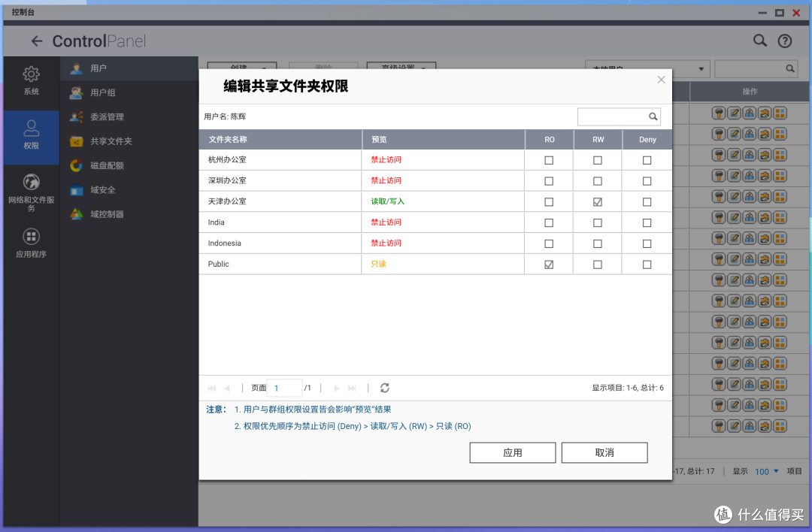Image resolution: width=812 pixels, height=532 pixels.
Task: Sort by 文件夹名称 column header
Action: 280,140
